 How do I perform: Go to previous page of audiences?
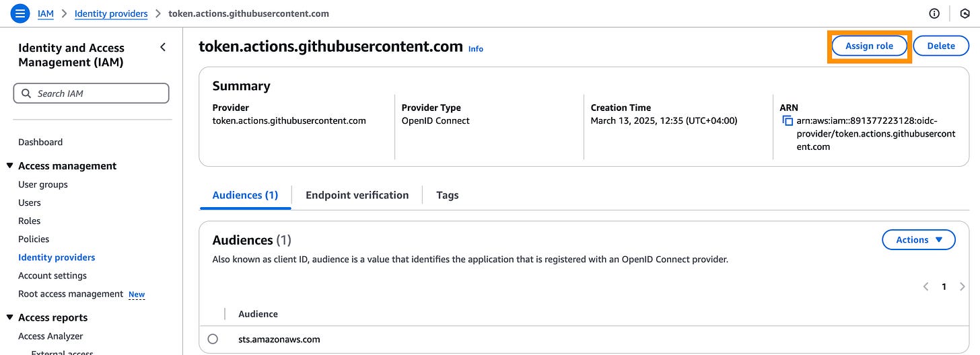(x=926, y=286)
